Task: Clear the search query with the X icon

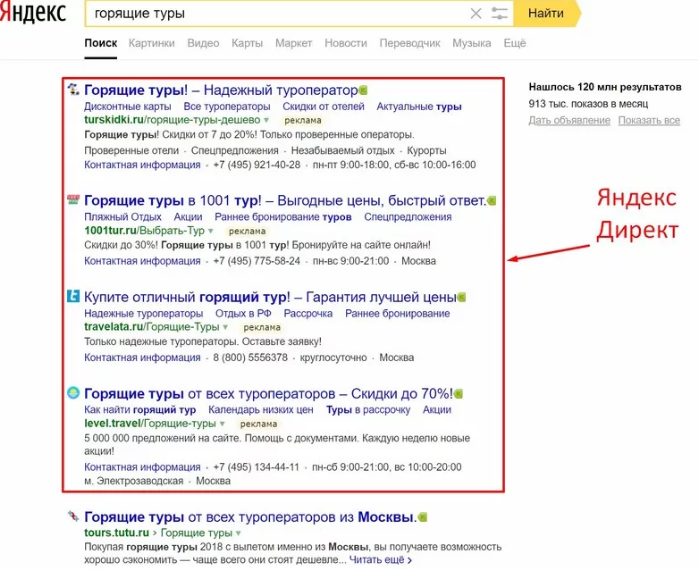Action: pyautogui.click(x=476, y=13)
